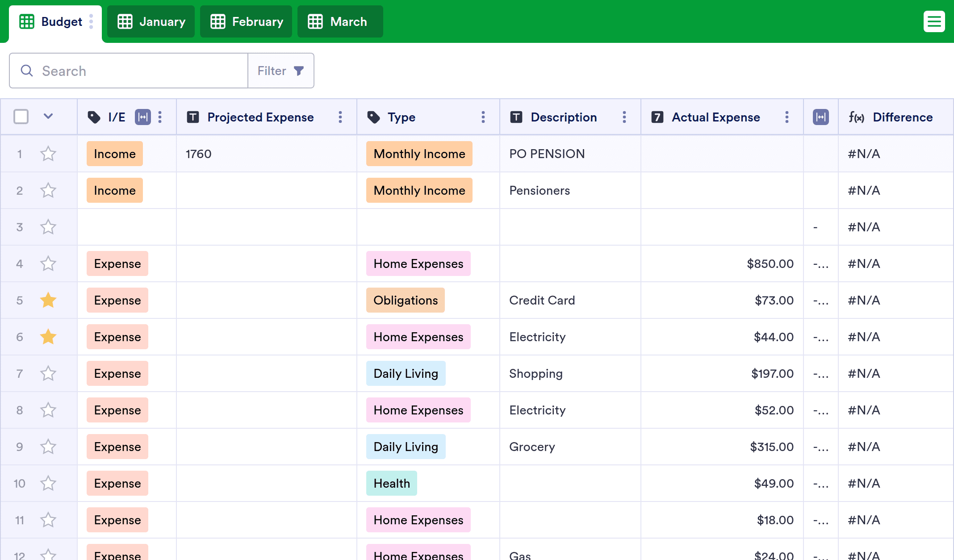Click the Description column options dots
This screenshot has height=560, width=954.
click(x=624, y=117)
